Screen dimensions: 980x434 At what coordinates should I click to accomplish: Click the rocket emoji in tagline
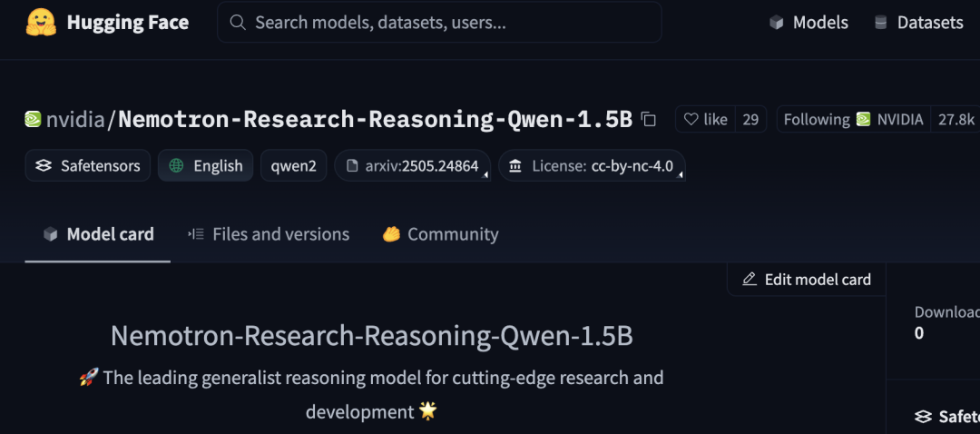click(89, 377)
